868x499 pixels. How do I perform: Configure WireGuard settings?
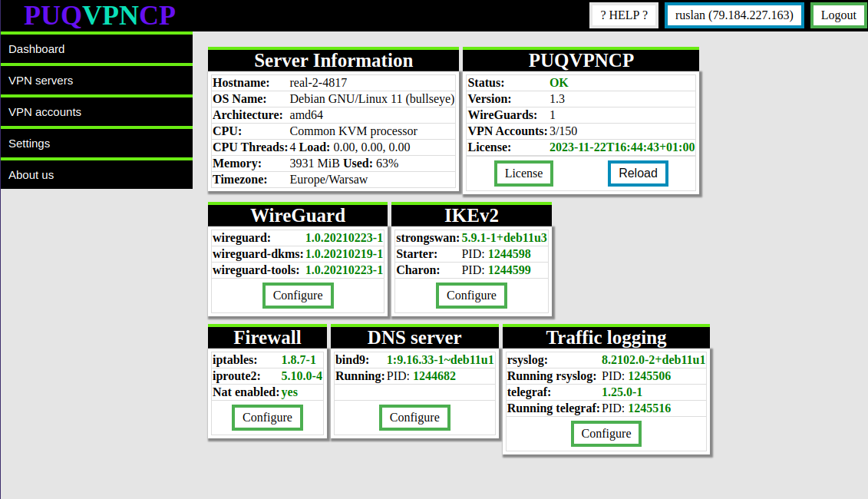(298, 296)
